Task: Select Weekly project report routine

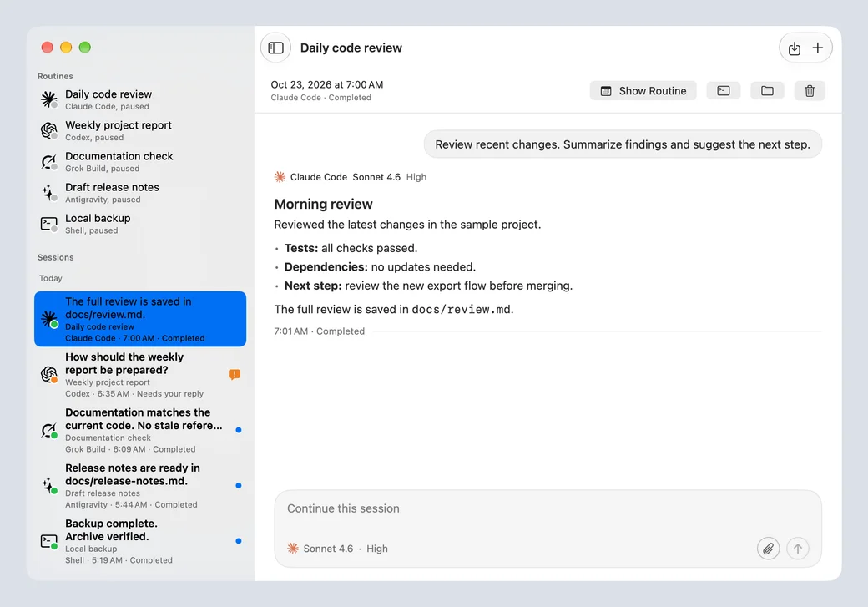Action: tap(140, 131)
